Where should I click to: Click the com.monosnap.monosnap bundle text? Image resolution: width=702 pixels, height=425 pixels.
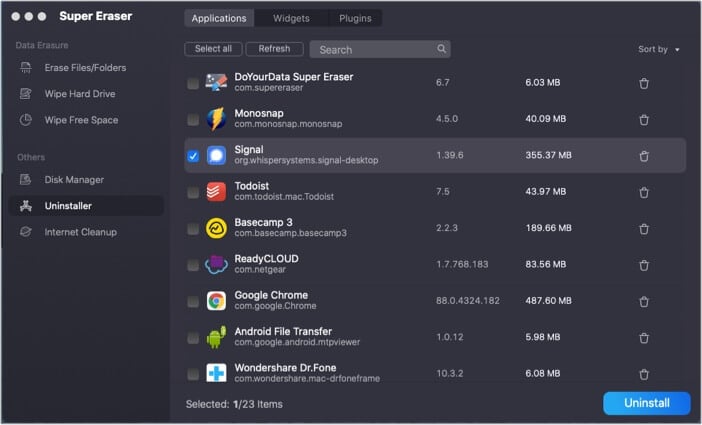pyautogui.click(x=288, y=124)
